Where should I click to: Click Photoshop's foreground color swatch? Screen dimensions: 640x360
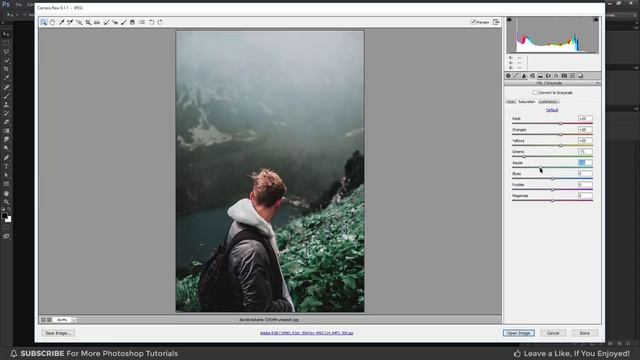coord(4,215)
